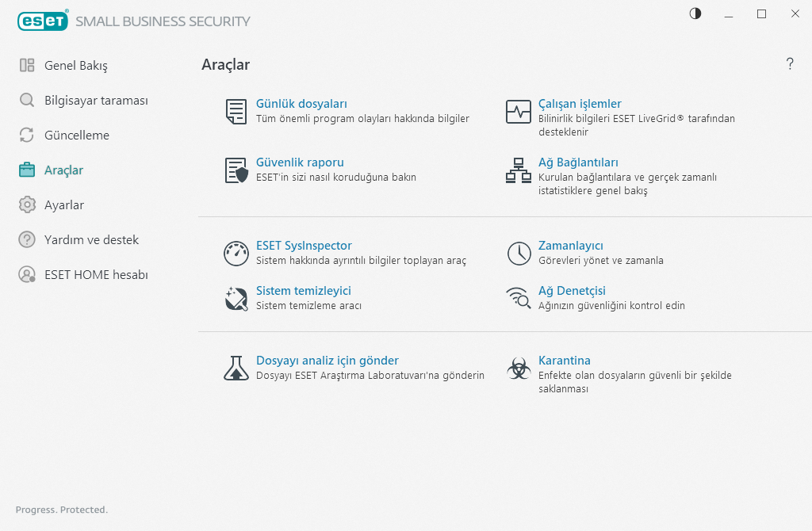
Task: Click the Ağ Bağlantıları network icon
Action: pyautogui.click(x=519, y=170)
